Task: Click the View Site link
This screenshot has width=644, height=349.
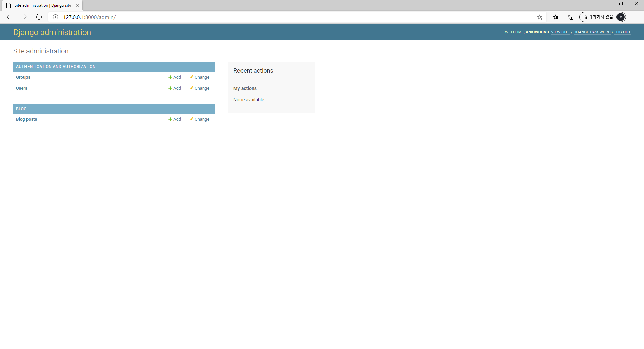Action: pos(560,32)
